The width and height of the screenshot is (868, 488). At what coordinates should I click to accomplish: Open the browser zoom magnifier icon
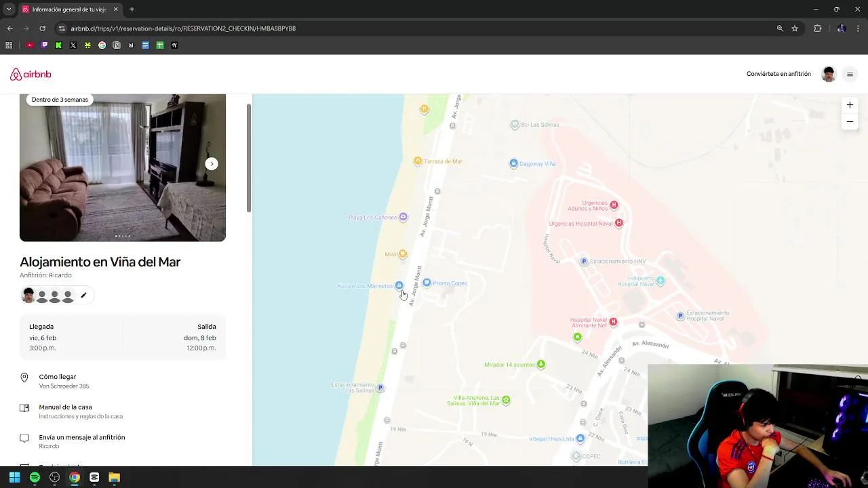click(780, 28)
